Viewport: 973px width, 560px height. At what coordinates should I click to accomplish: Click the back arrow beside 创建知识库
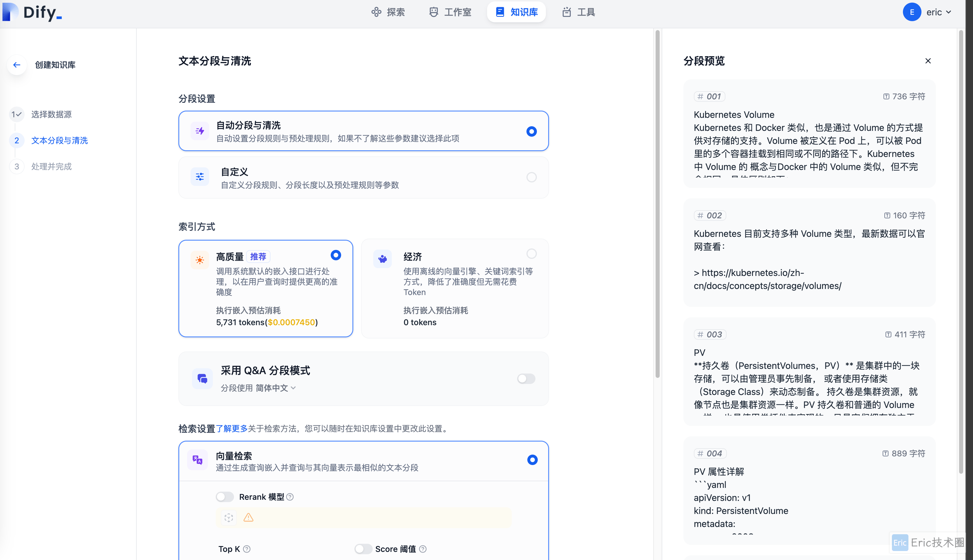tap(17, 65)
